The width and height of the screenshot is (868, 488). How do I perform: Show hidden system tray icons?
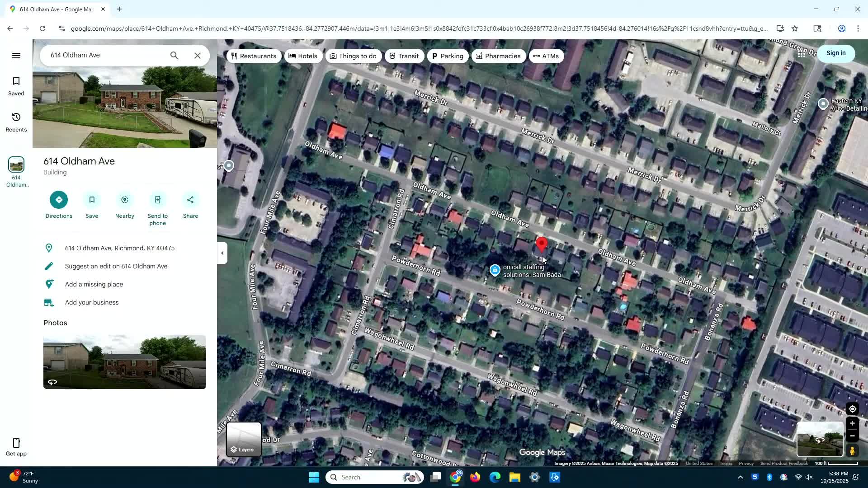point(740,477)
